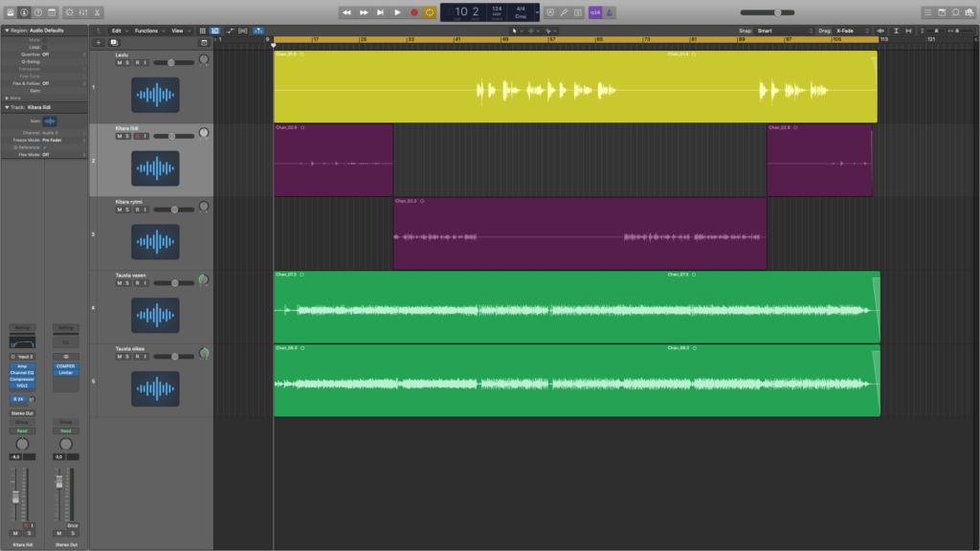Tick the Mute checkbox in Region inspector
The image size is (980, 551).
(x=44, y=40)
